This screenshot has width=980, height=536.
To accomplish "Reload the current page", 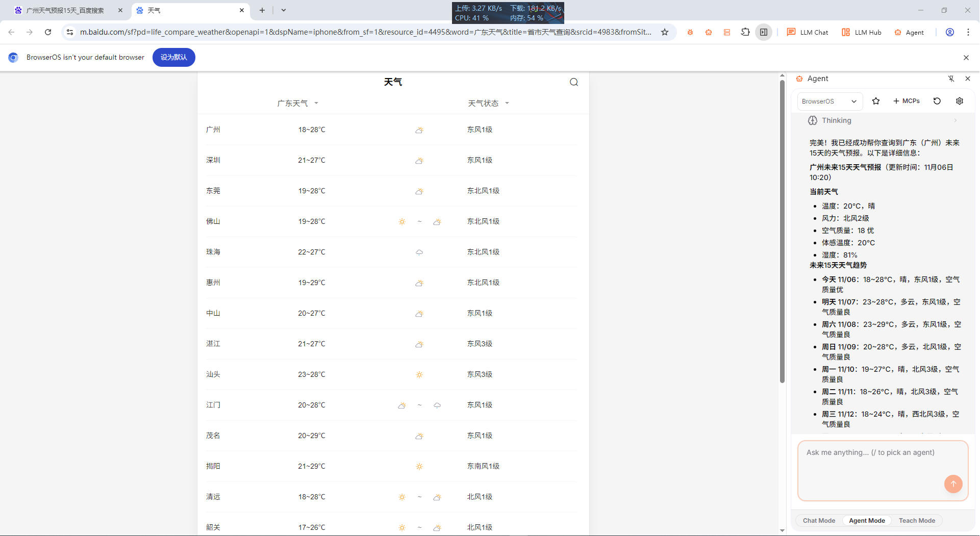I will coord(48,32).
